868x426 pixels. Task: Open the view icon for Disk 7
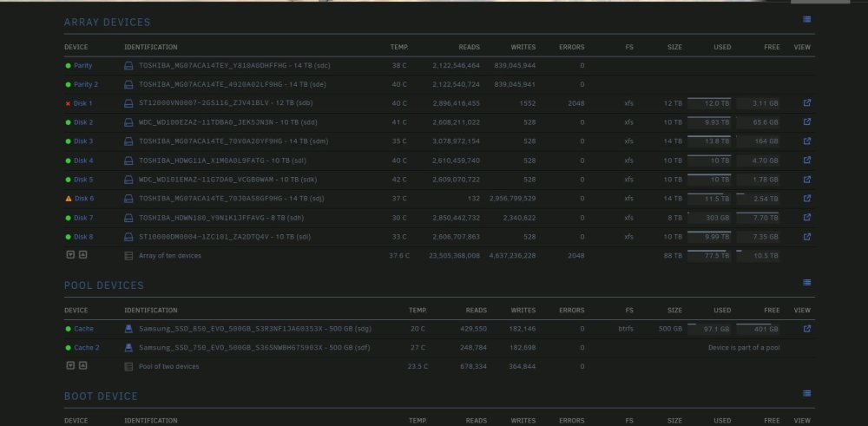tap(807, 217)
